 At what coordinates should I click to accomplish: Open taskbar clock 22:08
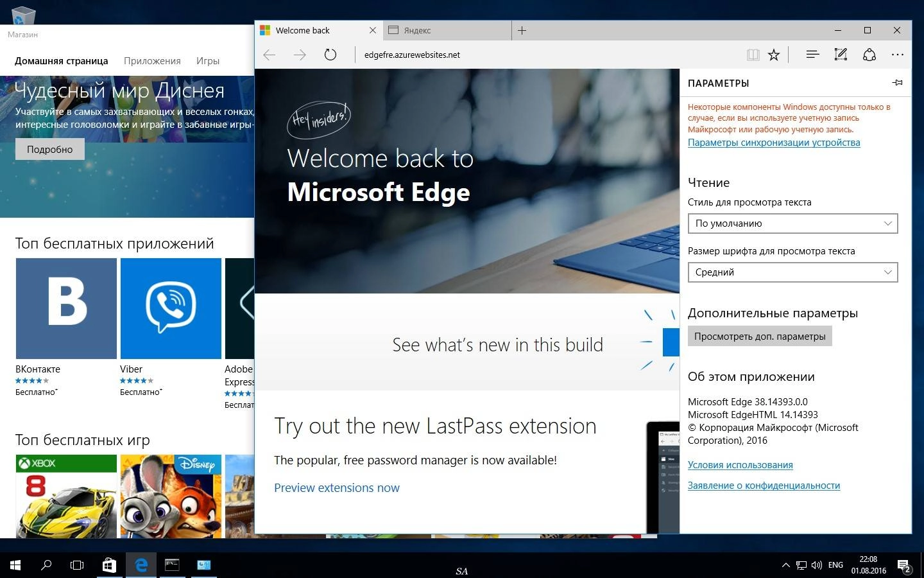869,565
